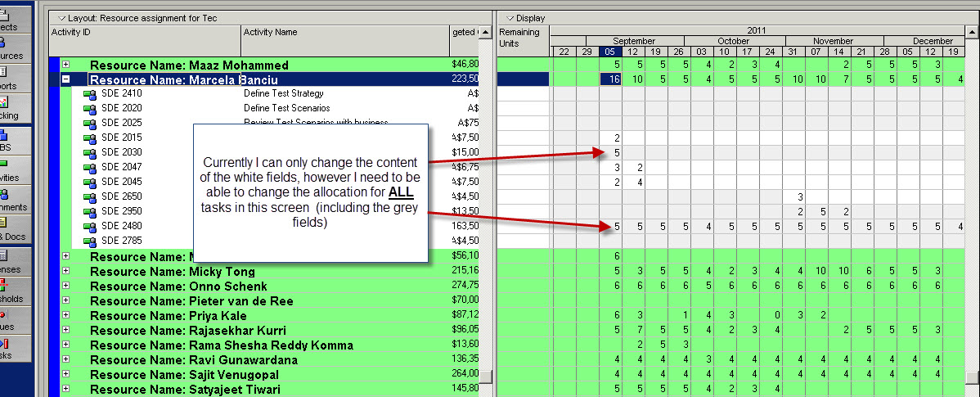Click the assignment icon beside SDE 2030
980x397 pixels.
point(89,152)
